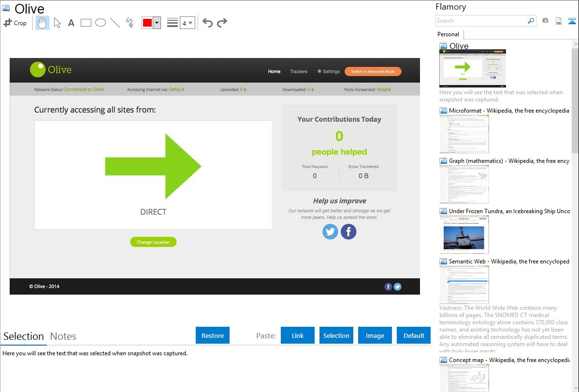Viewport: 579px width, 392px height.
Task: Undo the last edit
Action: point(207,23)
